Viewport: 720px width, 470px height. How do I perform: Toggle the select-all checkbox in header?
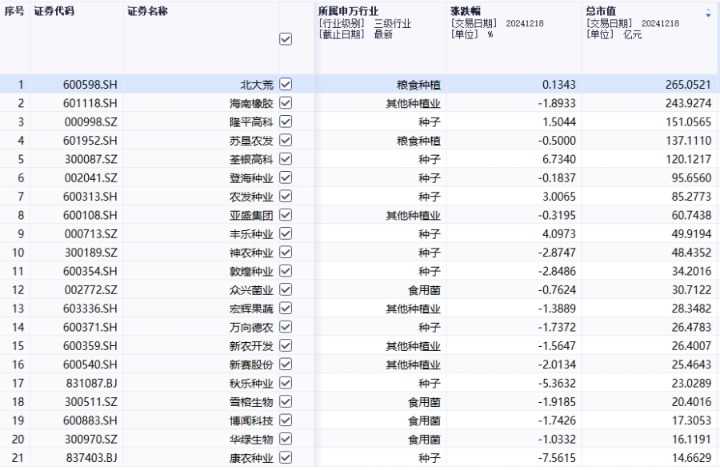tap(285, 39)
